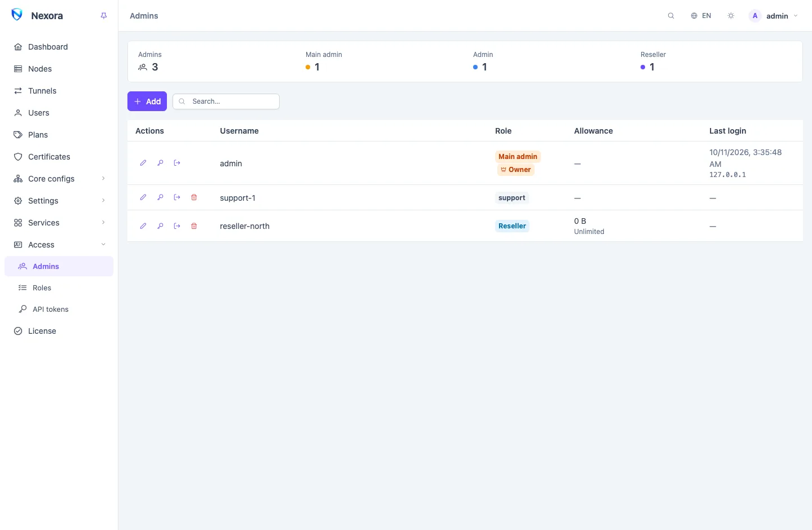Click key icon for support-1
The width and height of the screenshot is (812, 530).
[x=160, y=197]
